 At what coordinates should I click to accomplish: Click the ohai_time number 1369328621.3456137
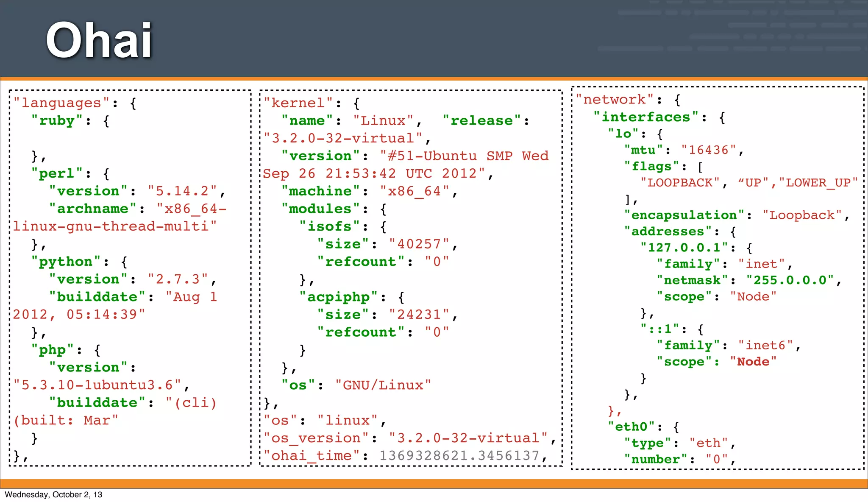pos(459,456)
